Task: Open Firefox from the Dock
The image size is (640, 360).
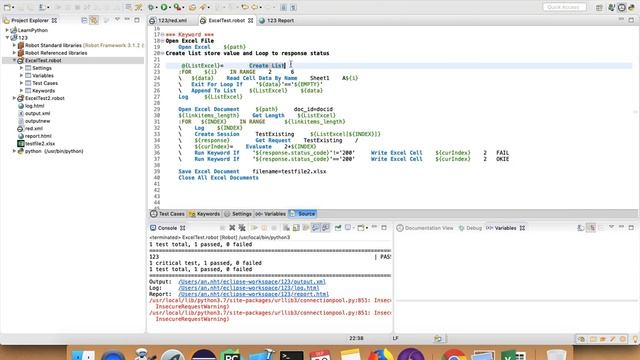Action: [380, 355]
